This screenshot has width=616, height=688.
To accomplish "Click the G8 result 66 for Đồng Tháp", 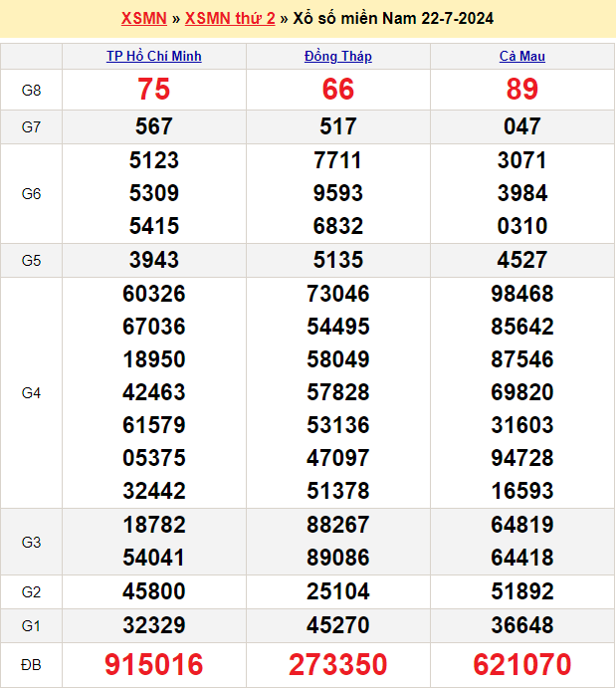I will [338, 90].
